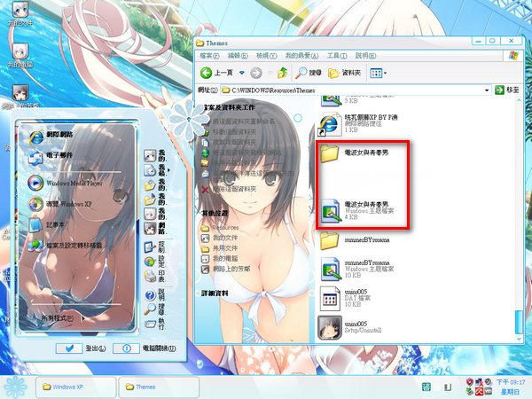The height and width of the screenshot is (399, 532).
Task: Open 我的最愛 Favorites menu
Action: tap(301, 55)
